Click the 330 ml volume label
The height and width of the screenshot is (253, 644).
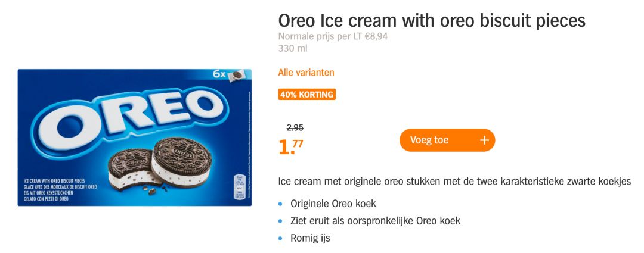point(293,48)
